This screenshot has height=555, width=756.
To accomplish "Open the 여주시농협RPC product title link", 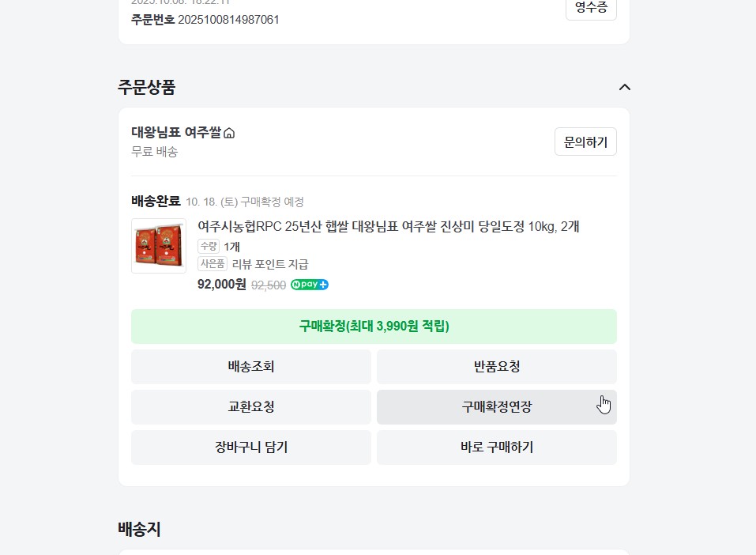I will tap(388, 227).
